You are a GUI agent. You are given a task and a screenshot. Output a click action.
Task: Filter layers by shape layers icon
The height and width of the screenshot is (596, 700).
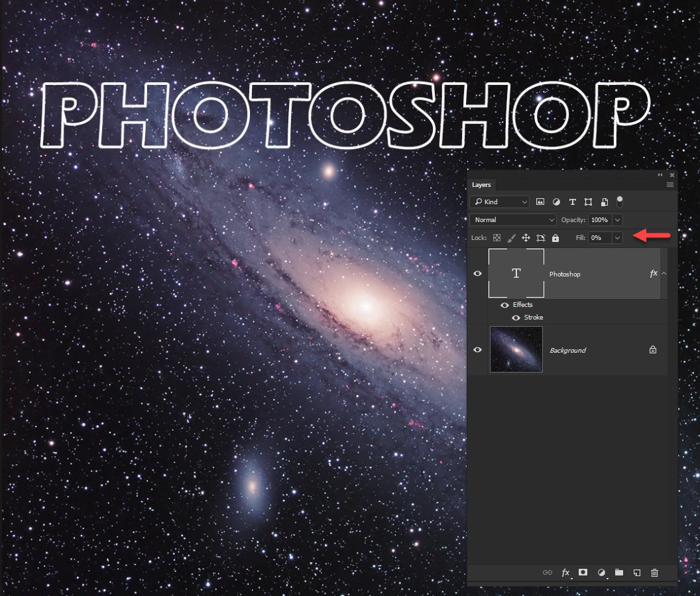coord(589,202)
